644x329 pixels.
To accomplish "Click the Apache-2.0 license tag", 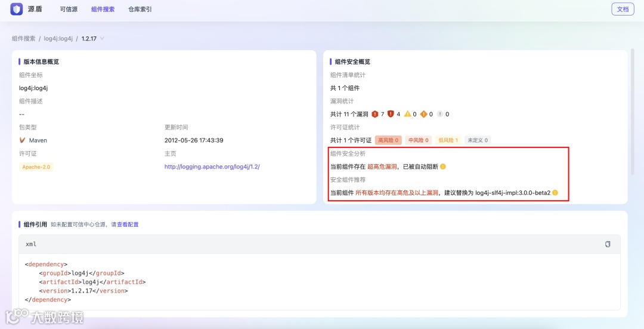I will [x=36, y=167].
